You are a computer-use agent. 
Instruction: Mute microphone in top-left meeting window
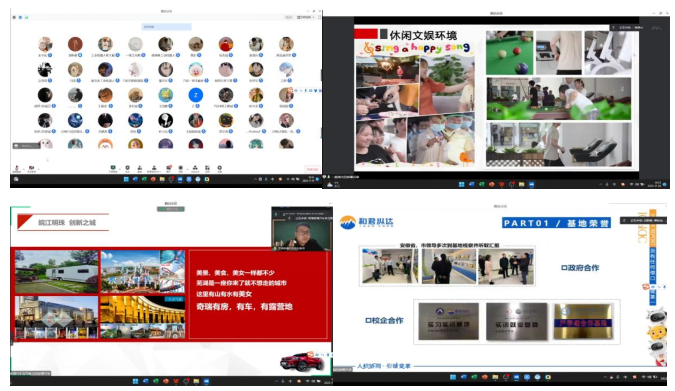[17, 168]
